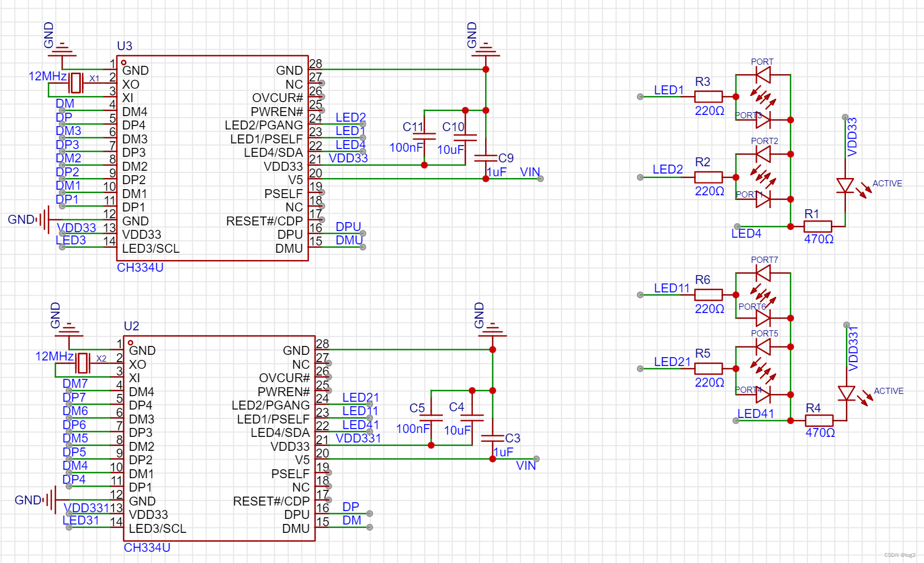Select the PORT4 LED diode symbol
This screenshot has width=924, height=563.
click(763, 394)
